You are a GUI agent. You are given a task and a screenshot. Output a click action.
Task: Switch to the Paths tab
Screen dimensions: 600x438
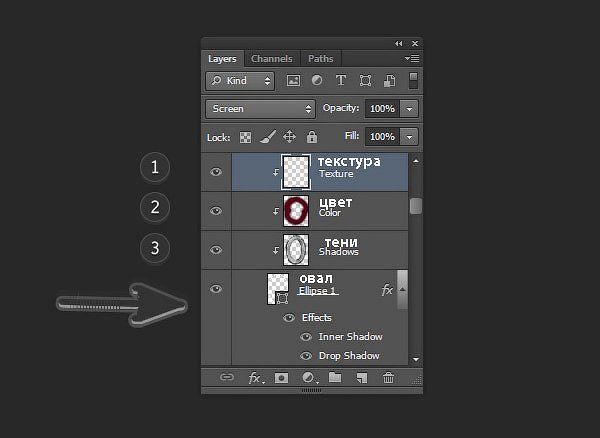pos(321,59)
